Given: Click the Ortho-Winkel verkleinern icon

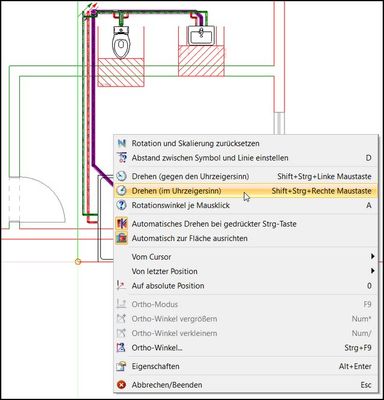Looking at the screenshot, I should tap(121, 333).
